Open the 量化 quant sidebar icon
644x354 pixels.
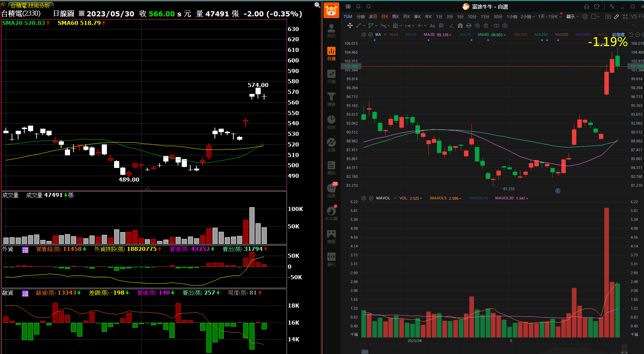pyautogui.click(x=331, y=259)
